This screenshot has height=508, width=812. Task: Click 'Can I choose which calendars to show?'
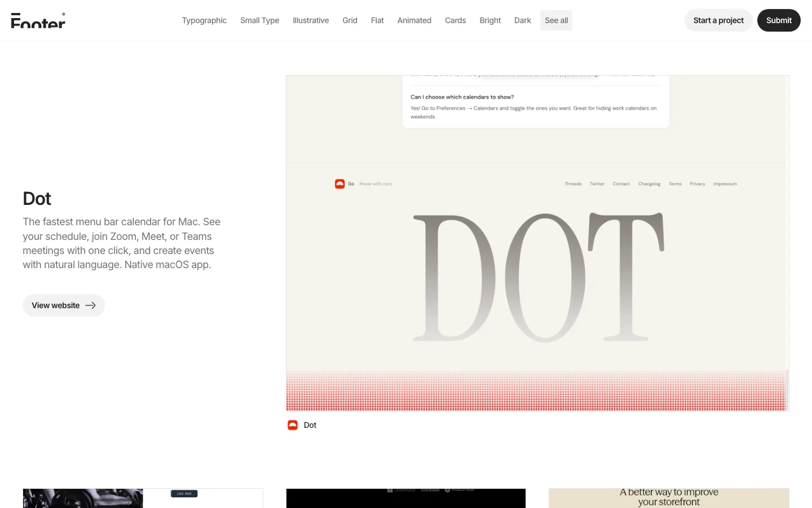tap(462, 97)
